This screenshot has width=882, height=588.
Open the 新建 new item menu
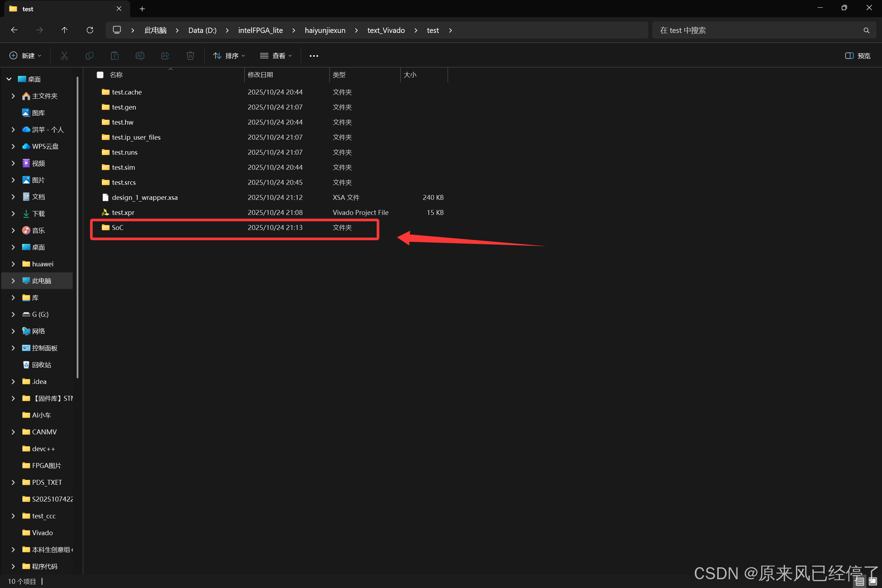(25, 56)
